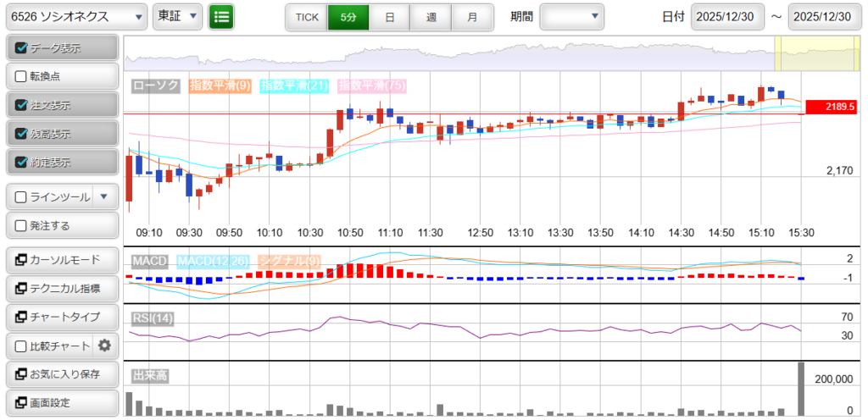Toggle the 発注する checkbox
Image resolution: width=868 pixels, height=420 pixels.
click(x=22, y=226)
